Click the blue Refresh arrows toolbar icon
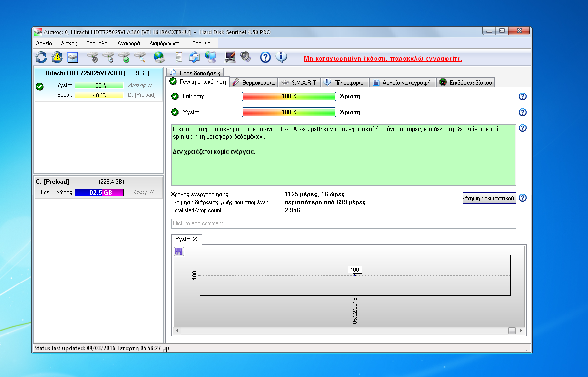588x377 pixels. click(x=41, y=57)
